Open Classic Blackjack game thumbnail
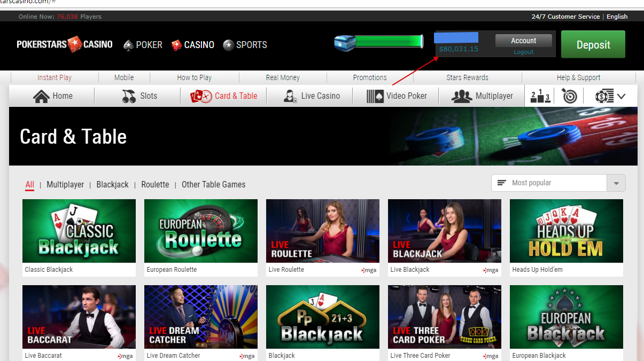Image resolution: width=644 pixels, height=361 pixels. click(x=79, y=231)
